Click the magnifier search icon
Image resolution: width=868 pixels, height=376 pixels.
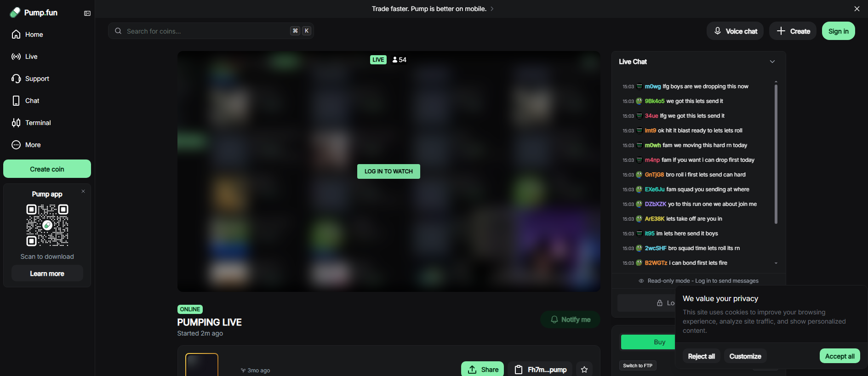coord(118,31)
